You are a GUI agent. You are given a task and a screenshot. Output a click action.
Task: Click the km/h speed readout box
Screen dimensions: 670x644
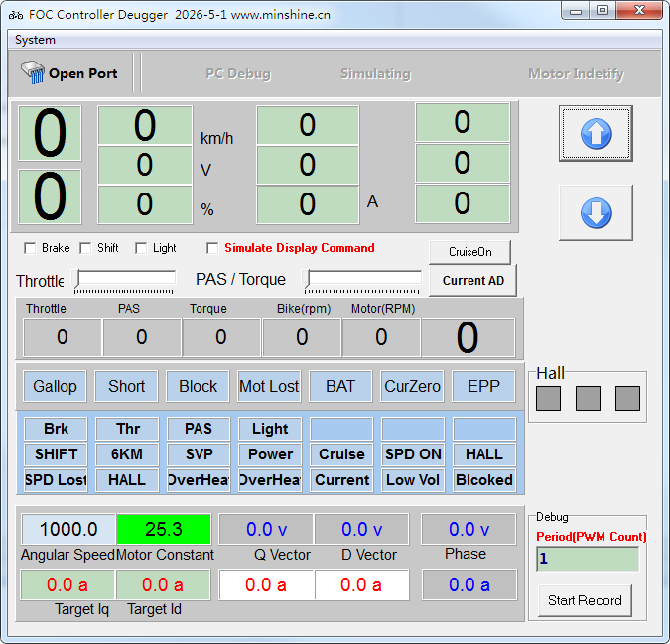(145, 125)
